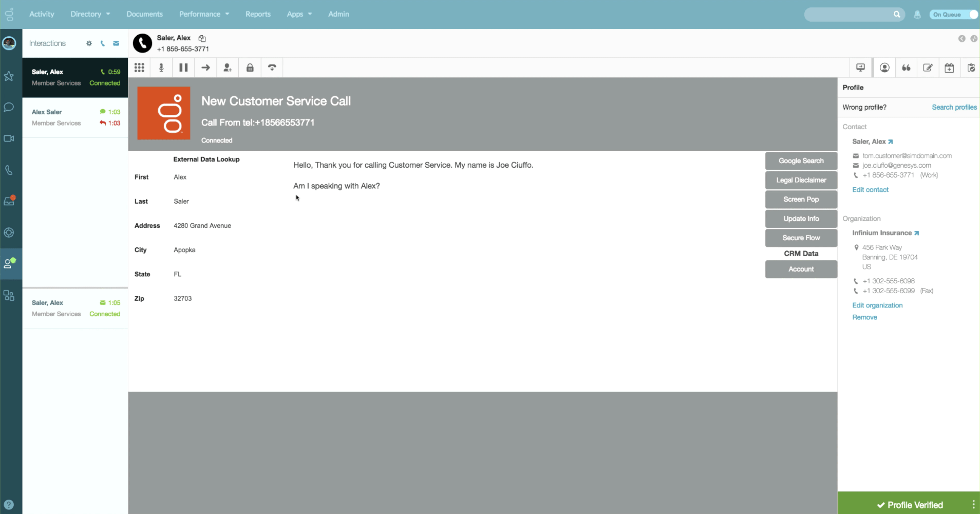Image resolution: width=980 pixels, height=514 pixels.
Task: Mute the call microphone
Action: pyautogui.click(x=161, y=68)
